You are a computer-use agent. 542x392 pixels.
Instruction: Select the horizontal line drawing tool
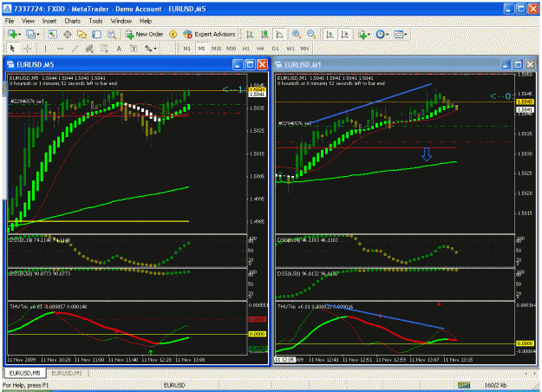60,49
